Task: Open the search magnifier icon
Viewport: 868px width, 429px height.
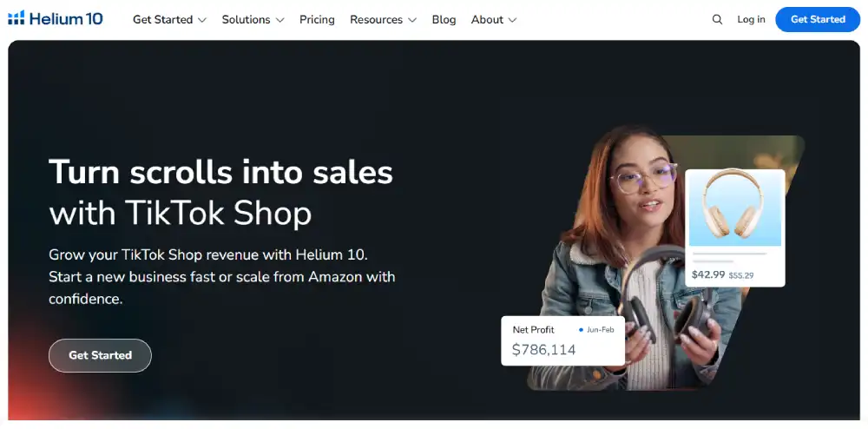Action: [x=717, y=19]
